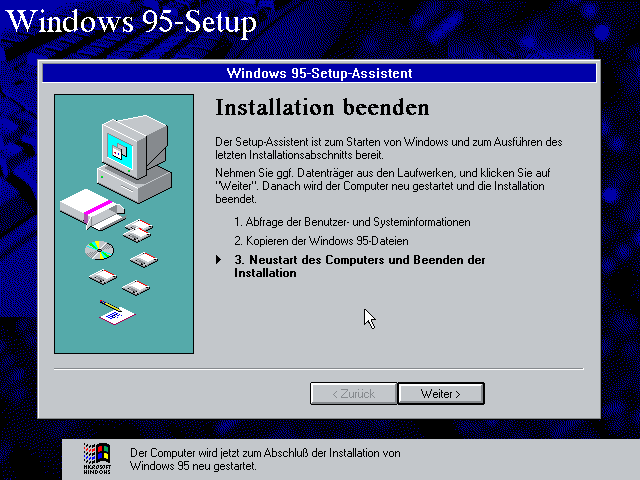The image size is (640, 480).
Task: Click the Microsoft Windows logo icon
Action: pyautogui.click(x=97, y=459)
